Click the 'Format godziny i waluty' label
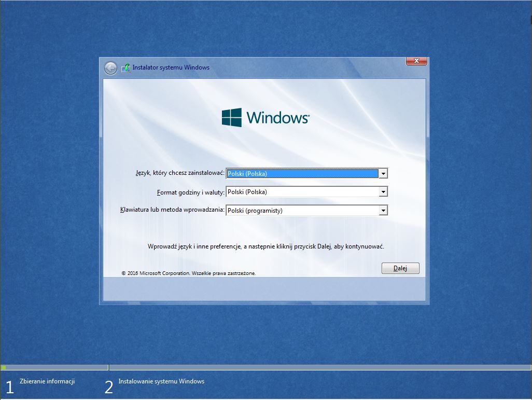 190,192
